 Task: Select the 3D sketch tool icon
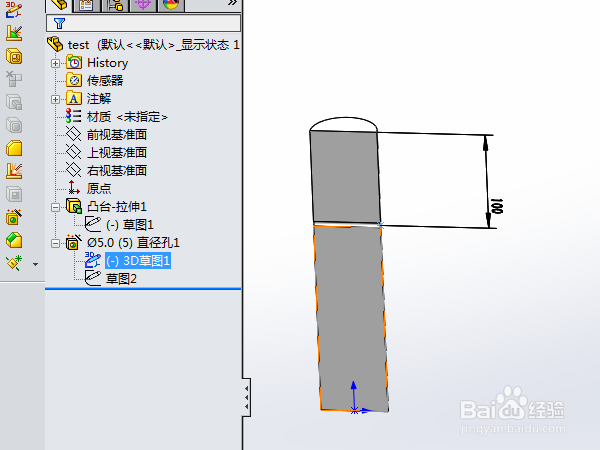14,10
